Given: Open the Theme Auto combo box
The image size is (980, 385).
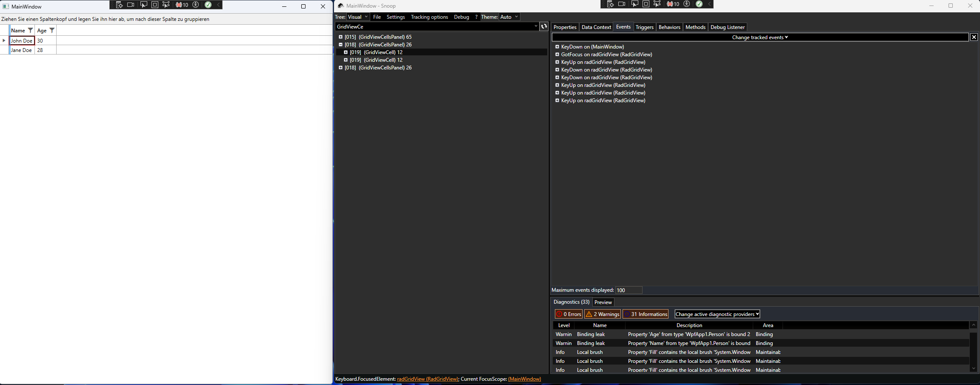Looking at the screenshot, I should (509, 17).
